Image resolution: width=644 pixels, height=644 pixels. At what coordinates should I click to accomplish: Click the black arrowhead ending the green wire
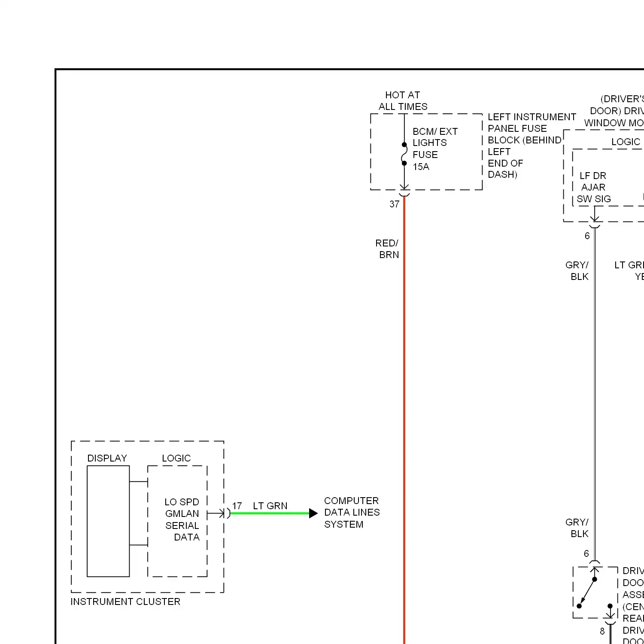(x=313, y=513)
